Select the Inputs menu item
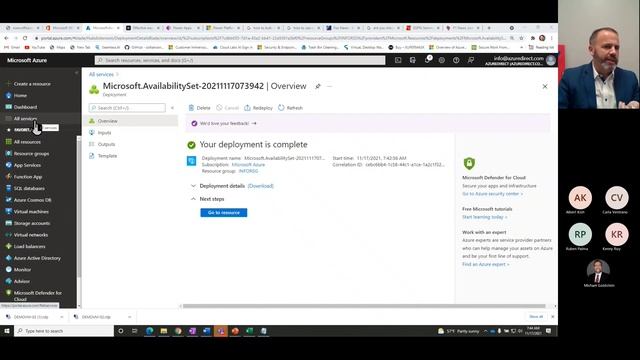This screenshot has width=640, height=360. (131, 133)
